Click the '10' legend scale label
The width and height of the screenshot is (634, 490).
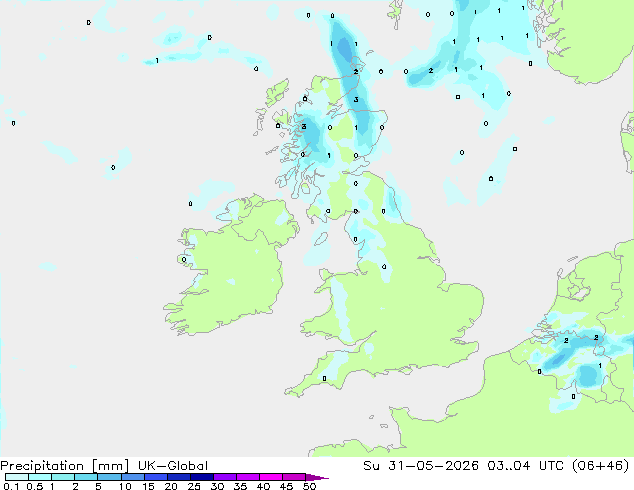(x=125, y=486)
